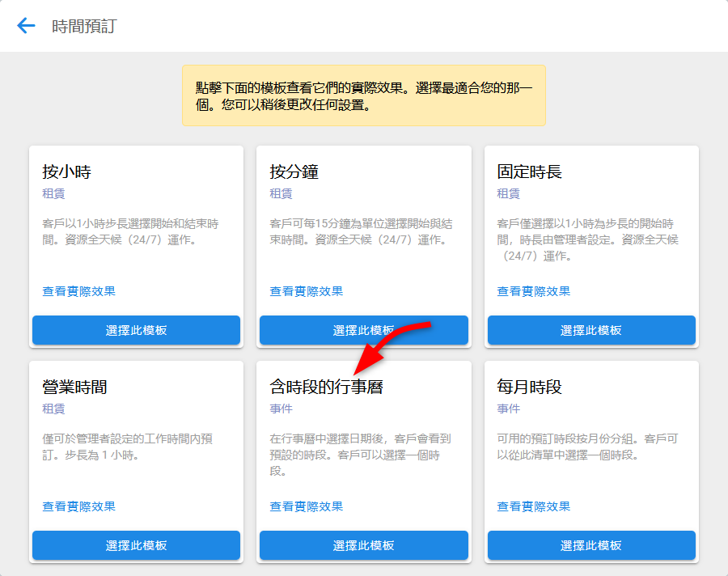This screenshot has height=576, width=728.
Task: Click the 固定時長 card heading
Action: point(529,172)
